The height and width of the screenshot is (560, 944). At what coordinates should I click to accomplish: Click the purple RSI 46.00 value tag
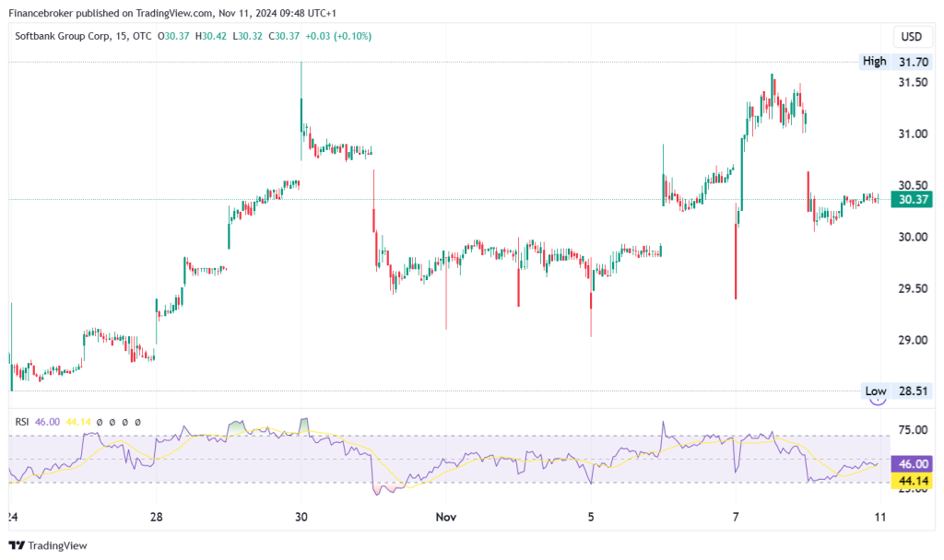[x=912, y=464]
